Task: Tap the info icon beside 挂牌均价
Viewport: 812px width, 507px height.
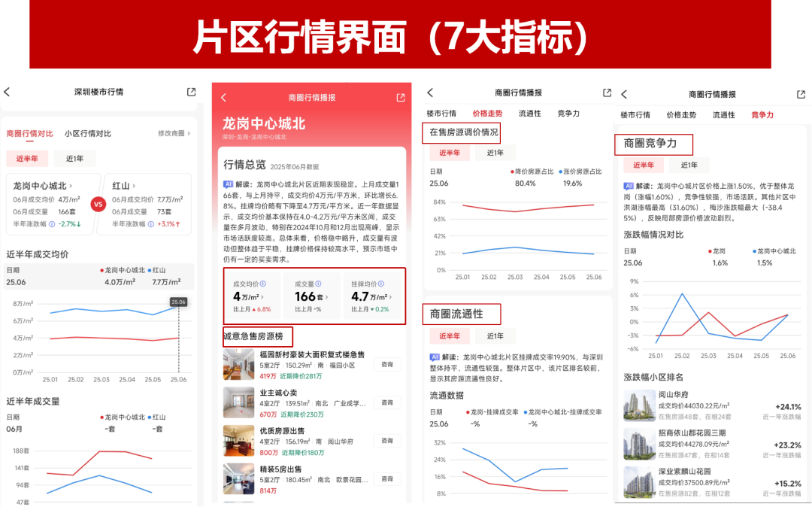Action: coord(381,284)
